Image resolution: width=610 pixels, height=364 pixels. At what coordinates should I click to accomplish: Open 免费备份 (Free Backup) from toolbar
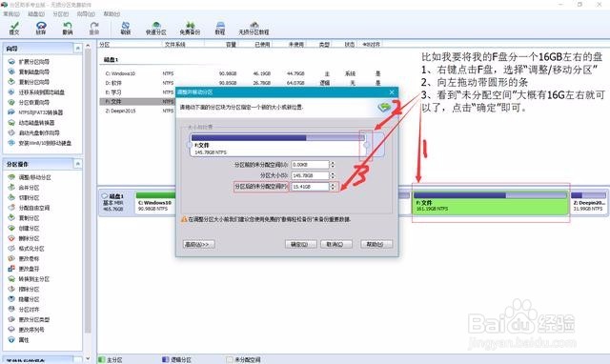pos(190,28)
